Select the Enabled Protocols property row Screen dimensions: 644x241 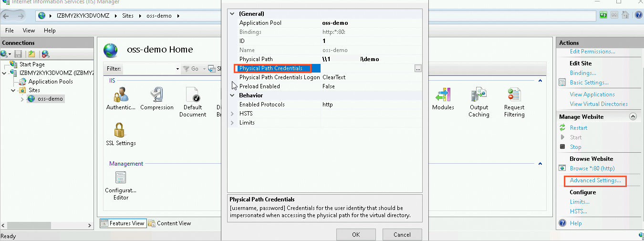coord(325,105)
